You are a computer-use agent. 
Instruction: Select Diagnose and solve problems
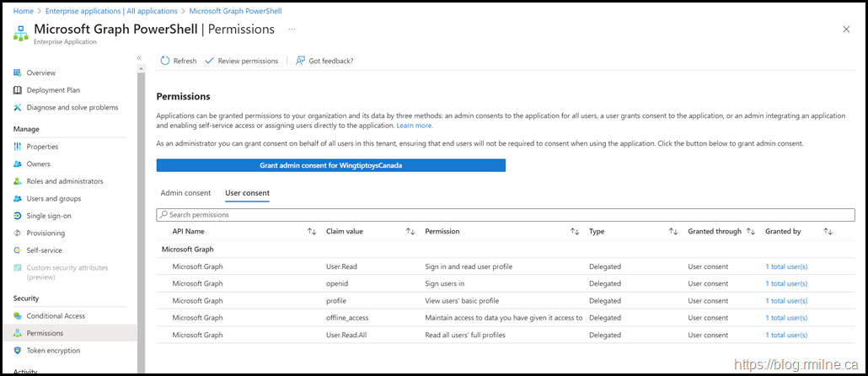(72, 107)
